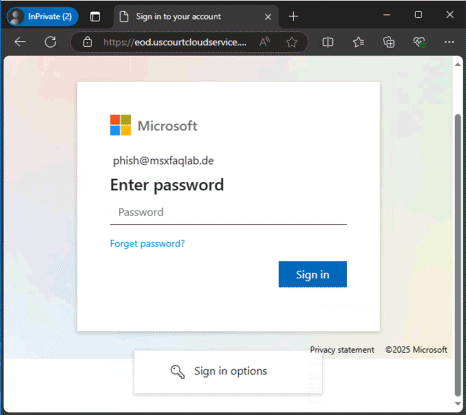
Task: Open the Collections icon
Action: [389, 42]
